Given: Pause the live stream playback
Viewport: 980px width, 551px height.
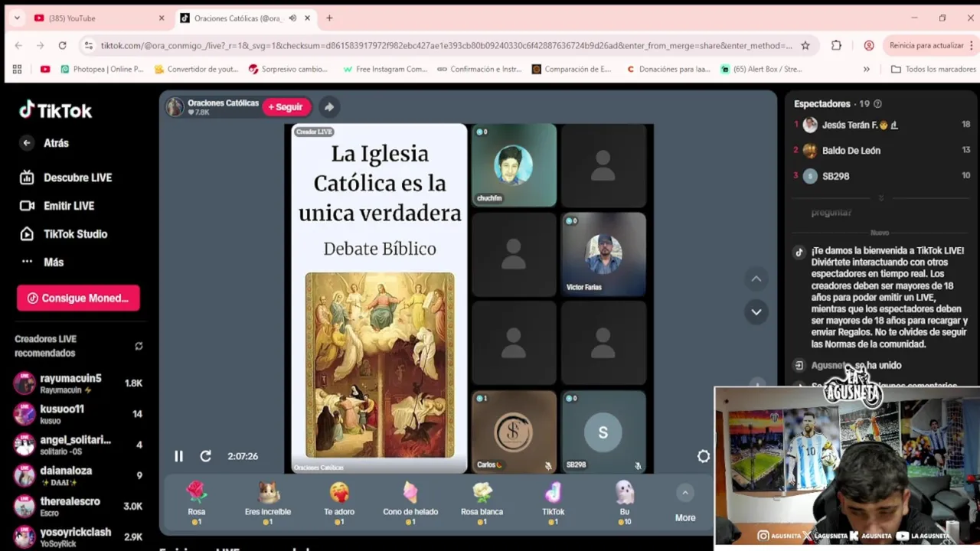Looking at the screenshot, I should (x=178, y=456).
